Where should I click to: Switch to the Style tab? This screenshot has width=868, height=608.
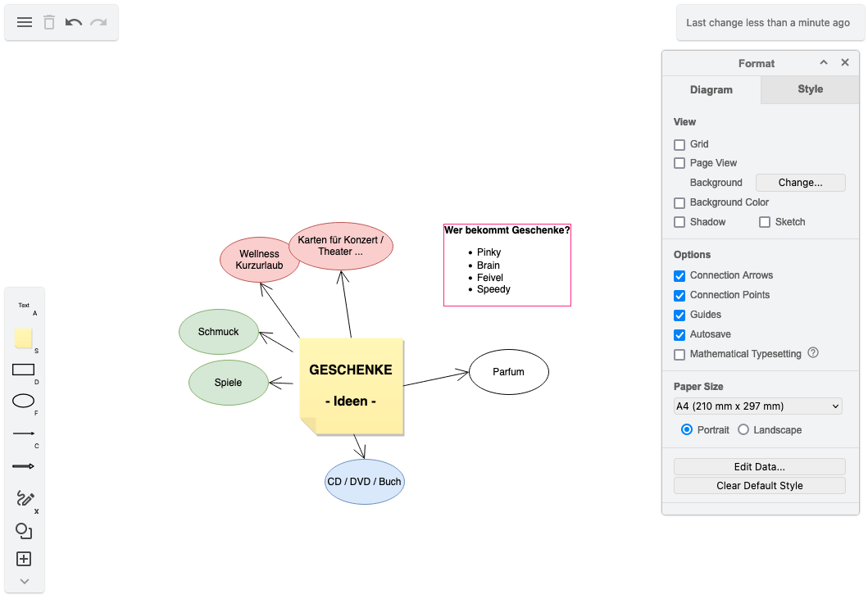click(x=809, y=89)
